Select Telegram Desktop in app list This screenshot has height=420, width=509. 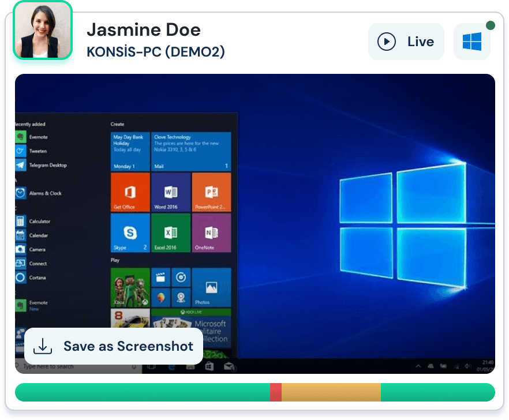tap(47, 166)
